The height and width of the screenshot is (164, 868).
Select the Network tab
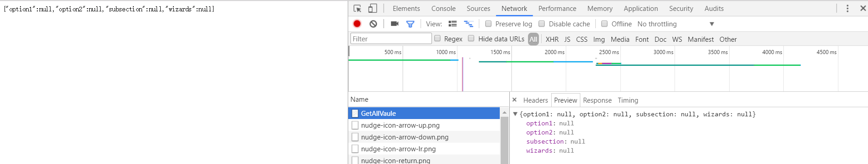coord(514,8)
